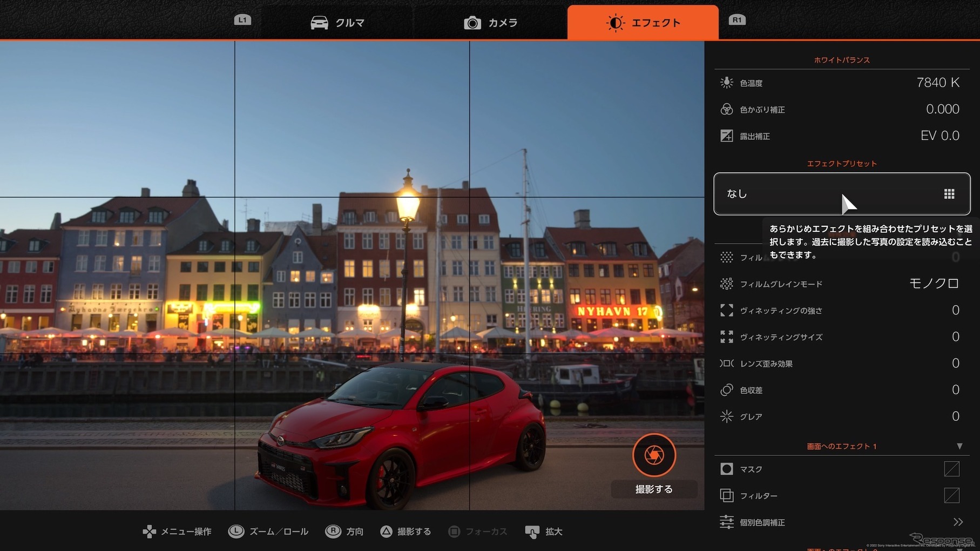Click the 個別色調補正 sliders icon
The width and height of the screenshot is (980, 551).
click(727, 522)
